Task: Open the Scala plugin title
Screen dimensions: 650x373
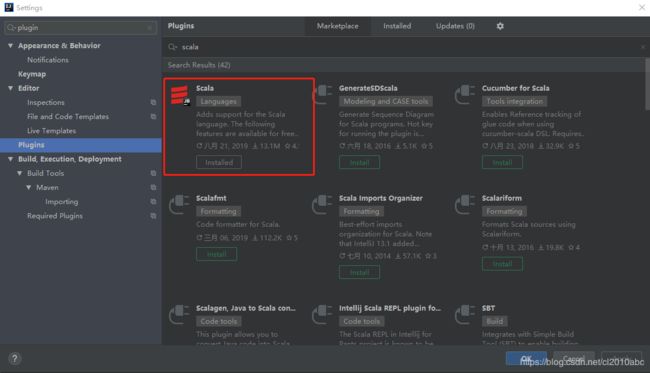Action: pyautogui.click(x=205, y=88)
